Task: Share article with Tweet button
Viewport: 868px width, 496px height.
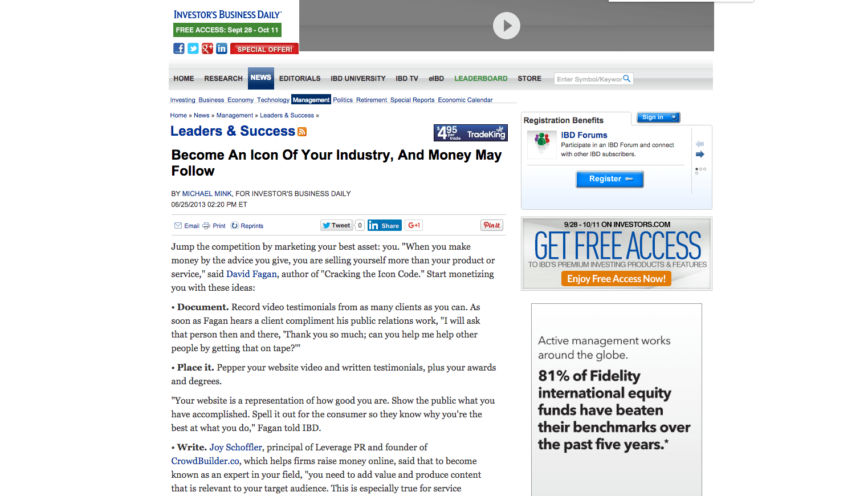Action: point(336,225)
